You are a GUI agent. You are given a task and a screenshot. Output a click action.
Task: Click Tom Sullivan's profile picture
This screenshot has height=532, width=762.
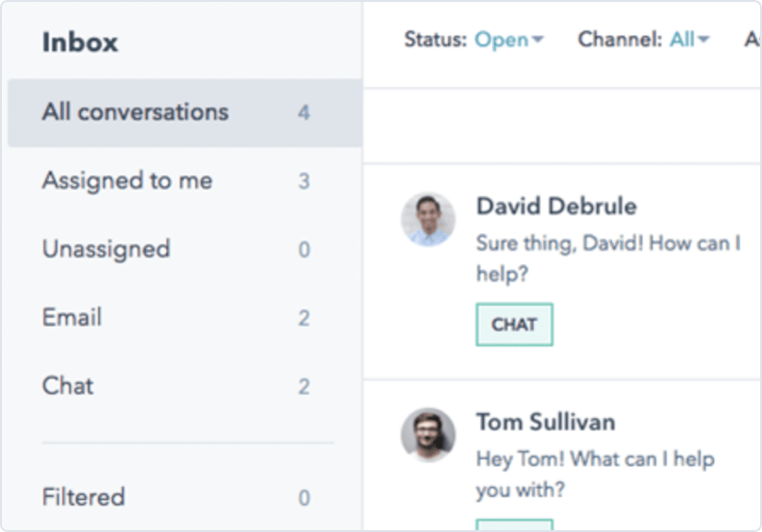(428, 435)
